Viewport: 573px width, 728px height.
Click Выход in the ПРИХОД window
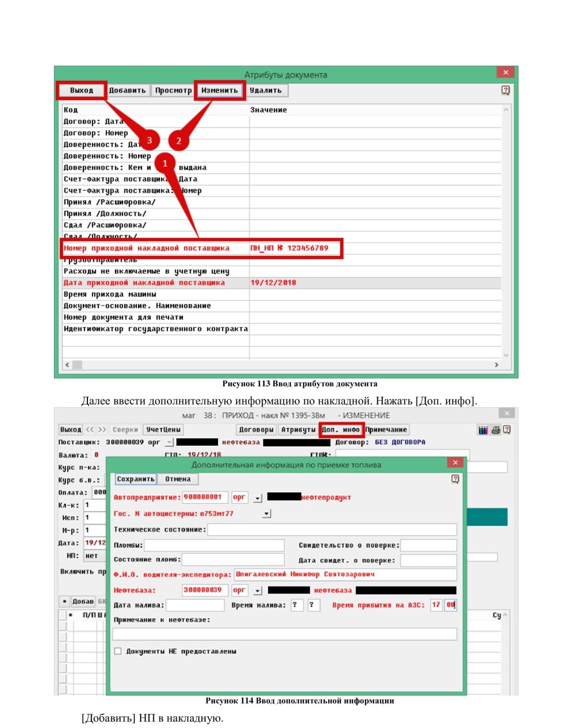(70, 430)
